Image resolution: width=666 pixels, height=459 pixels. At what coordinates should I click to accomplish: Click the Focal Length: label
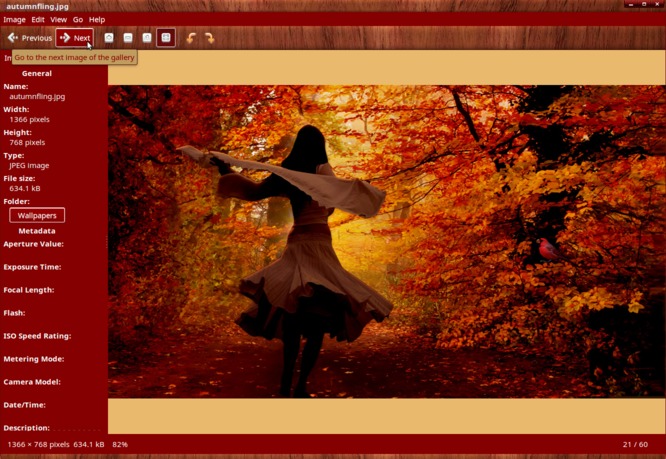(x=29, y=290)
